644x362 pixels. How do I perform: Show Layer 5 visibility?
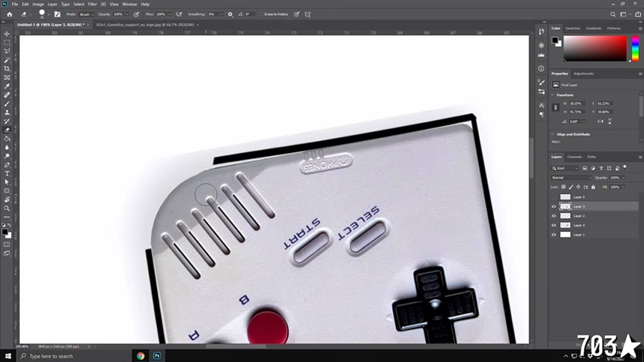point(554,197)
